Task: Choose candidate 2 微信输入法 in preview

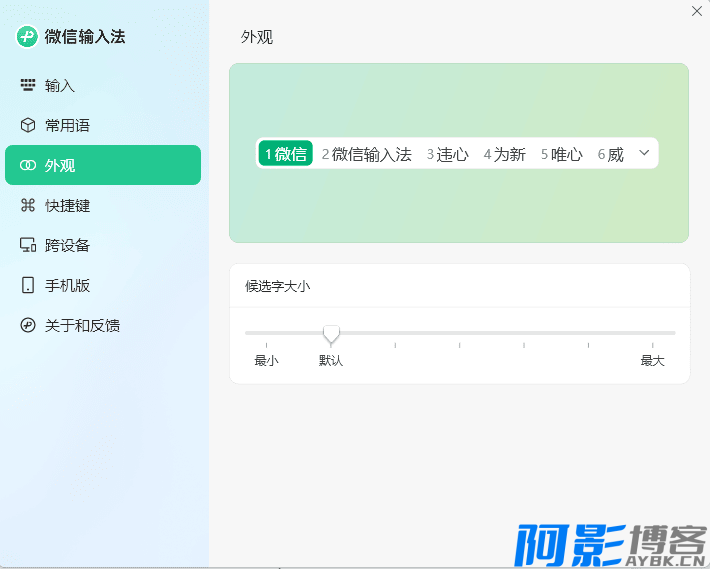Action: click(x=366, y=154)
